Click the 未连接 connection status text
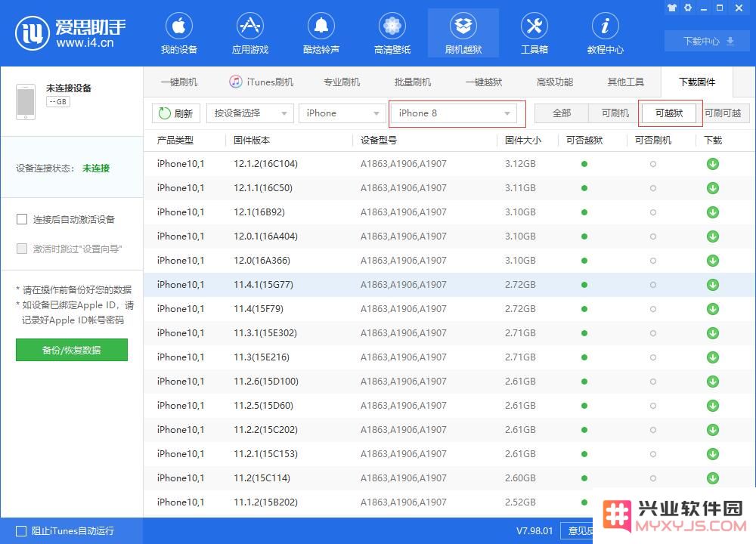 pos(96,168)
